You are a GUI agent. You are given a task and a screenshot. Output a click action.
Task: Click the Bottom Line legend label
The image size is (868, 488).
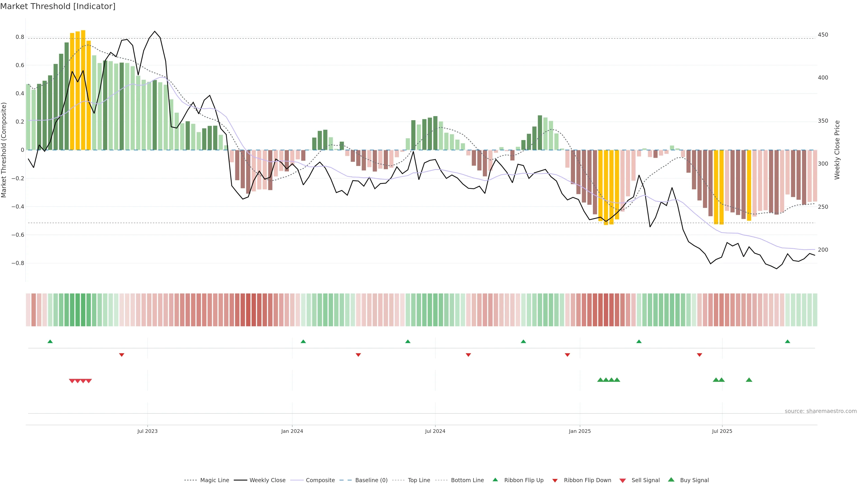click(x=467, y=480)
